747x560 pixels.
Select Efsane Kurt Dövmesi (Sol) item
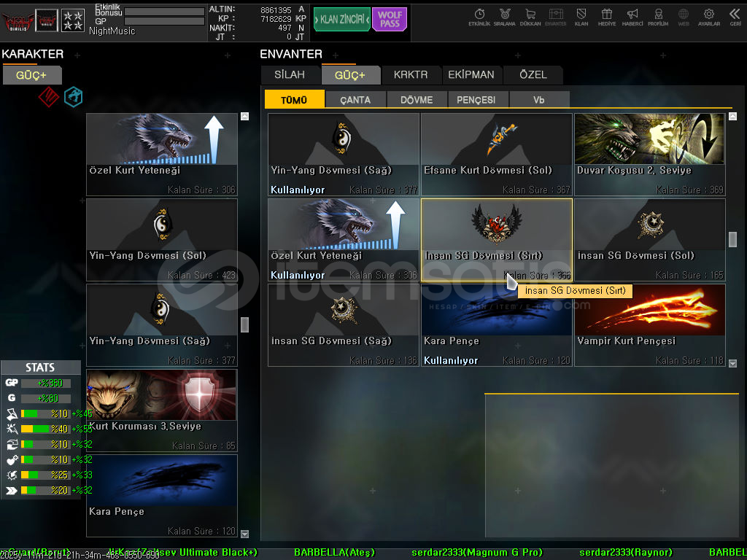(x=496, y=155)
